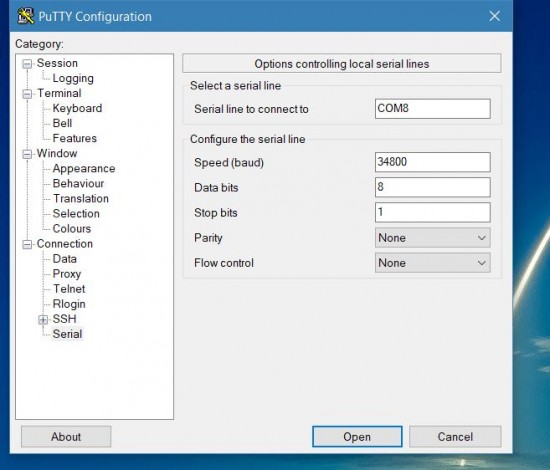Select the Appearance category
Screen dimensions: 550x470
coord(84,169)
